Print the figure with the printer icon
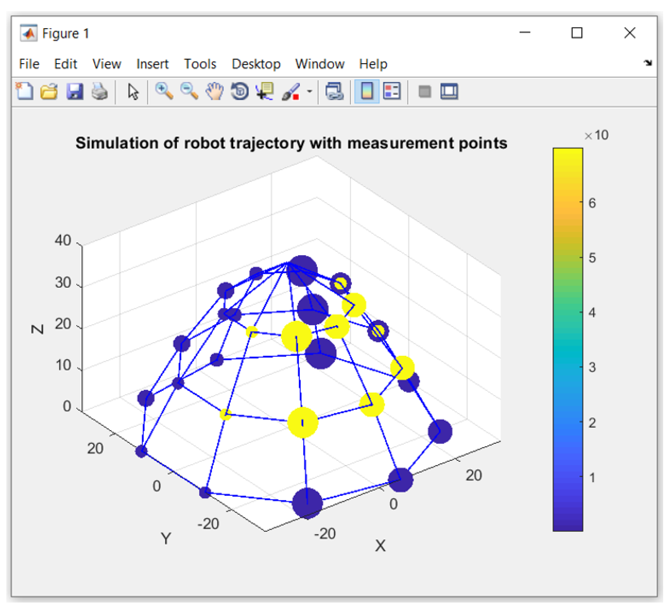 (x=100, y=91)
